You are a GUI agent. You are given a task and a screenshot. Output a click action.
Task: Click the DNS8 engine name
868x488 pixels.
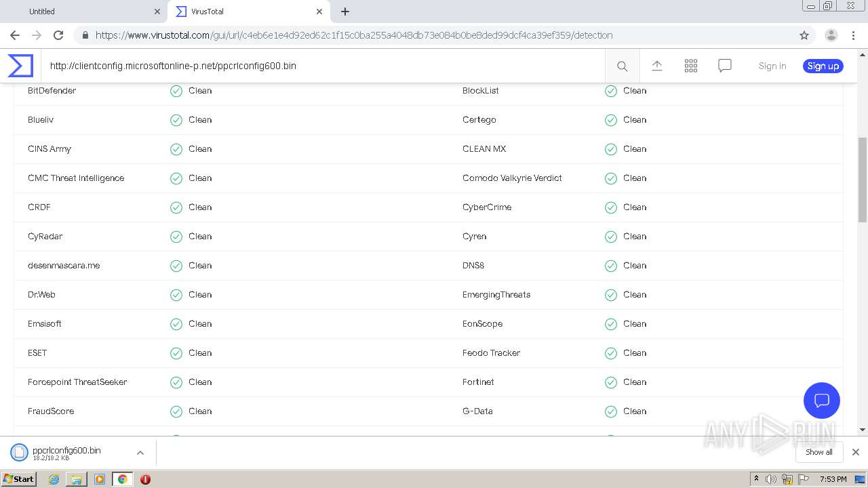473,266
